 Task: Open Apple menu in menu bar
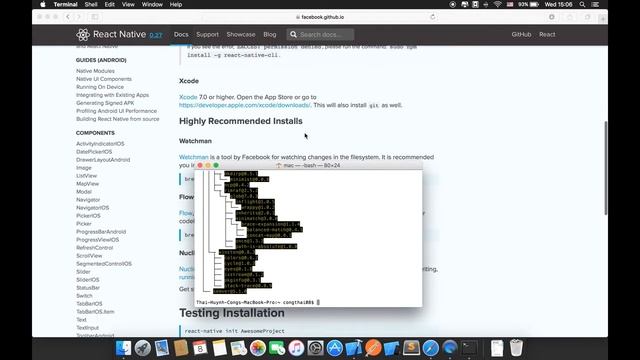click(x=43, y=4)
